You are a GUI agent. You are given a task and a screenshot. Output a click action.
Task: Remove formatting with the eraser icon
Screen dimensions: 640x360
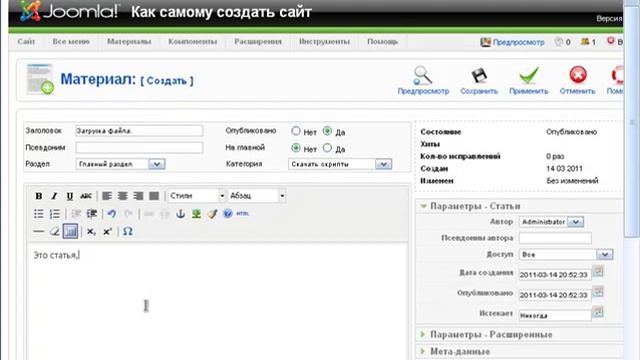pos(54,232)
